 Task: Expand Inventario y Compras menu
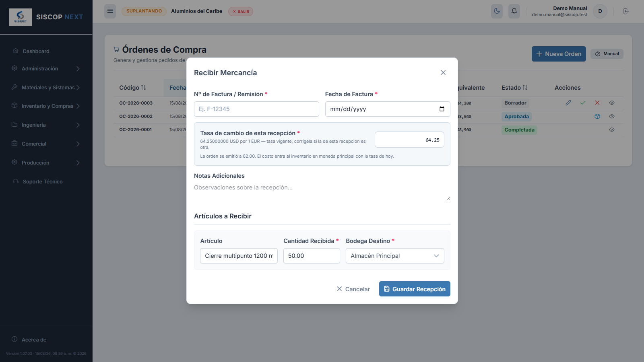click(46, 106)
